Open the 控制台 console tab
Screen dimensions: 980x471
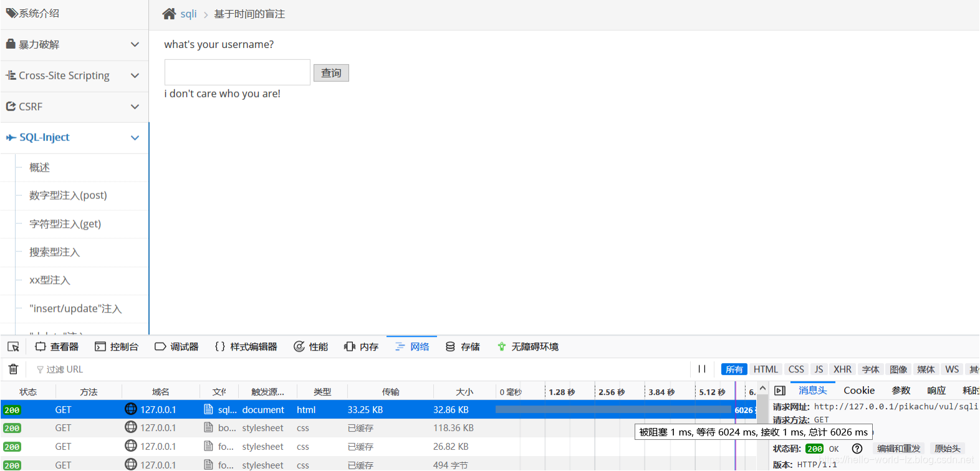coord(117,347)
